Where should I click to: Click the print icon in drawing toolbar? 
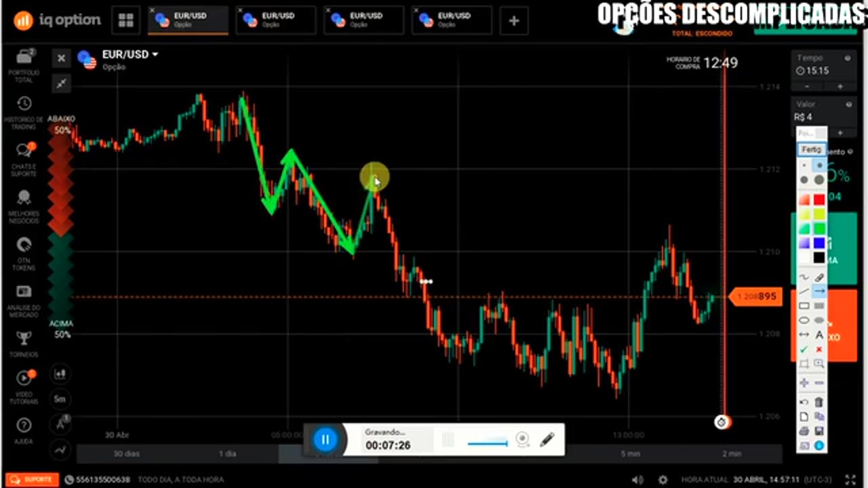[x=804, y=431]
